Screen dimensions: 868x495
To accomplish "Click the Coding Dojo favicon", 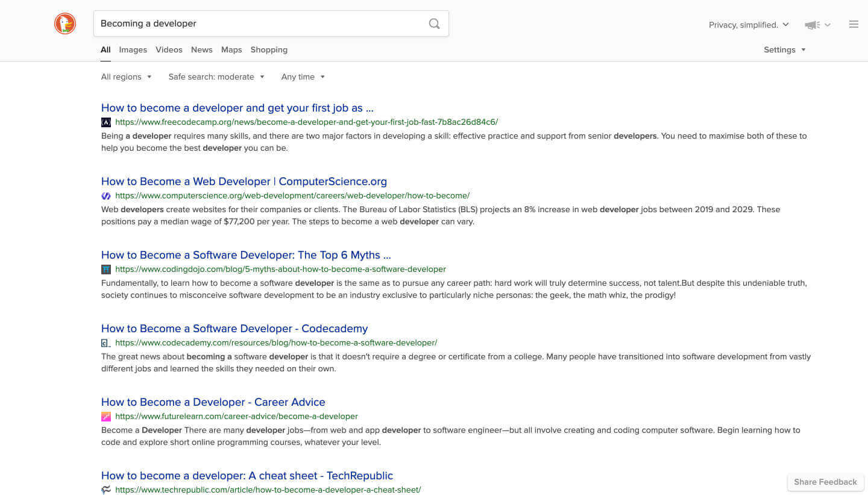I will (x=106, y=269).
